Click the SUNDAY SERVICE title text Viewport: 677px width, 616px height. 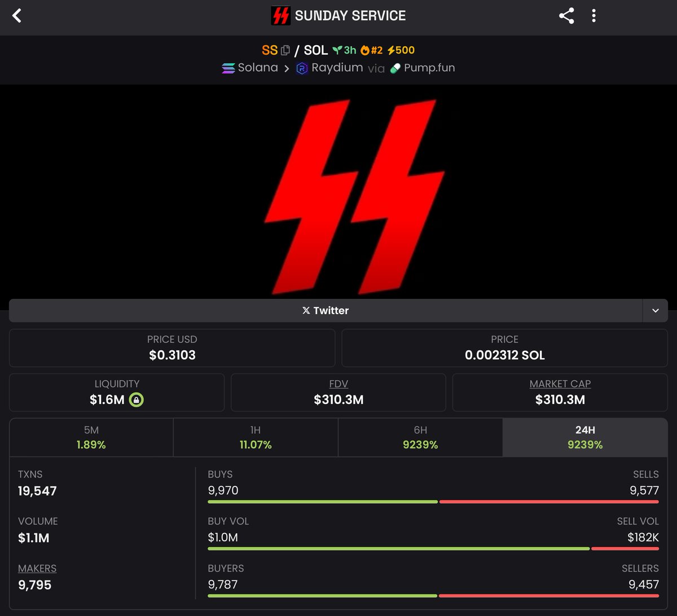pos(350,16)
